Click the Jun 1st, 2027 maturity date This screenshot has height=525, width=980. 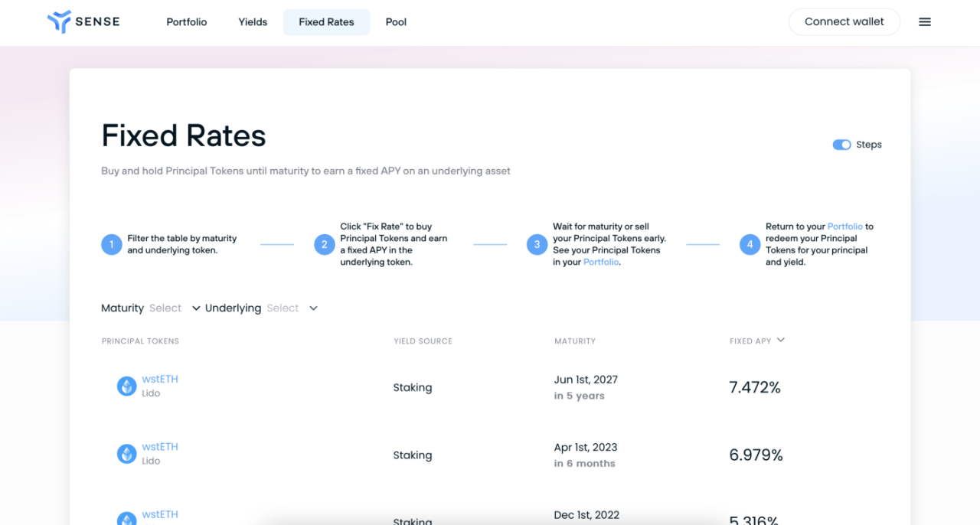click(x=586, y=380)
